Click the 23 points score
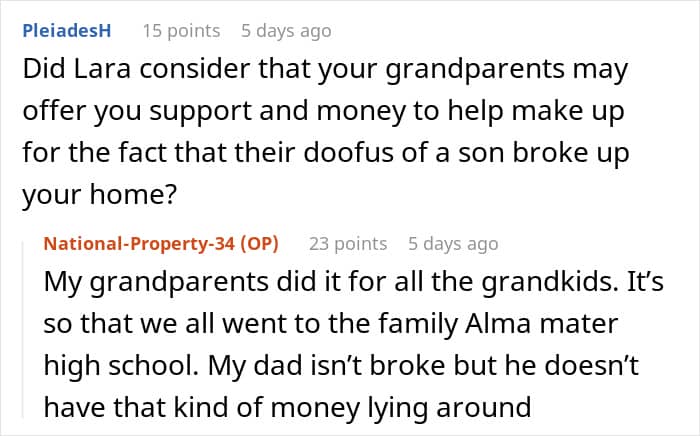The width and height of the screenshot is (700, 436). tap(348, 243)
